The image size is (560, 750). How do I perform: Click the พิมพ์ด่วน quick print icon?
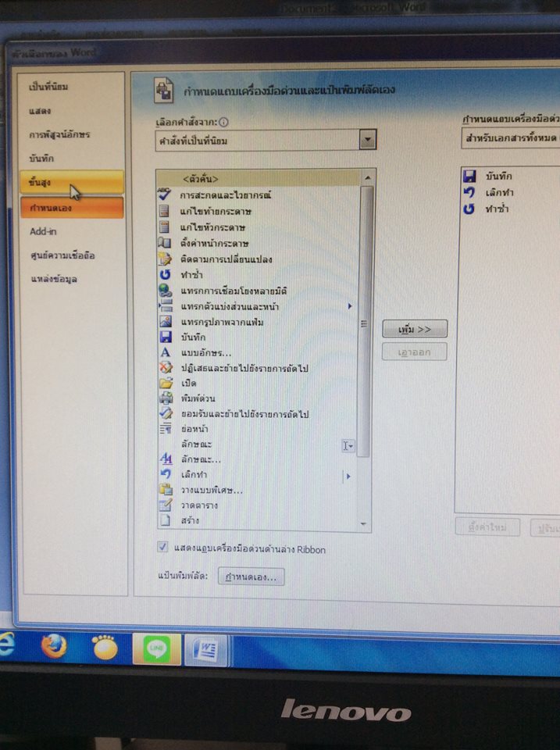point(166,398)
